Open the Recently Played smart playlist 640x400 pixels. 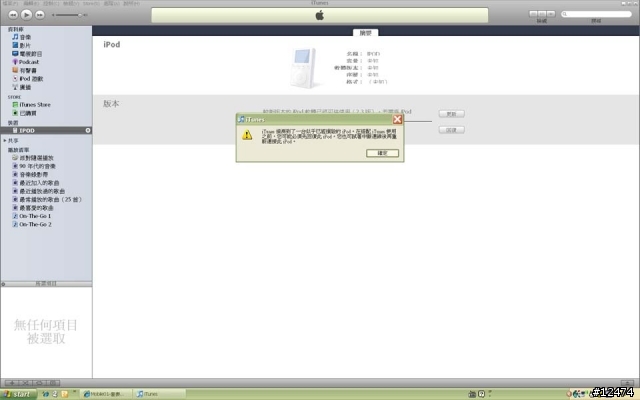coord(38,191)
